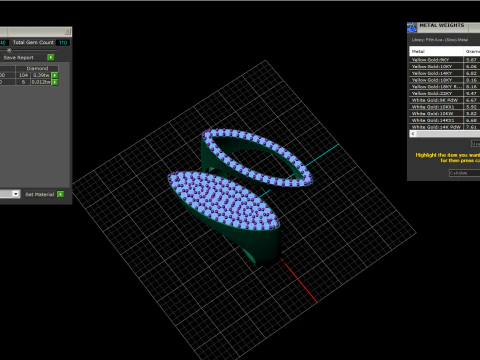Select the Yellow Gold 14KY row
This screenshot has width=480, height=360.
pos(445,73)
